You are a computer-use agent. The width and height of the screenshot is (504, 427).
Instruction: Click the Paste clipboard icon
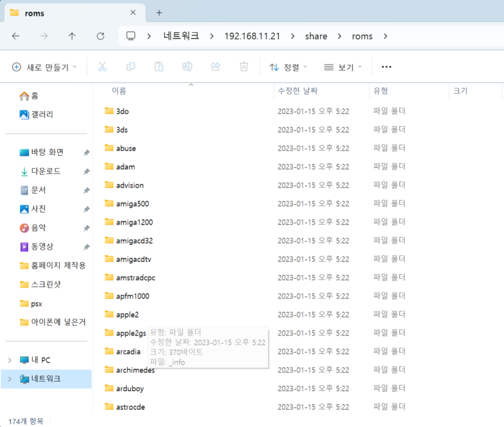coord(159,67)
